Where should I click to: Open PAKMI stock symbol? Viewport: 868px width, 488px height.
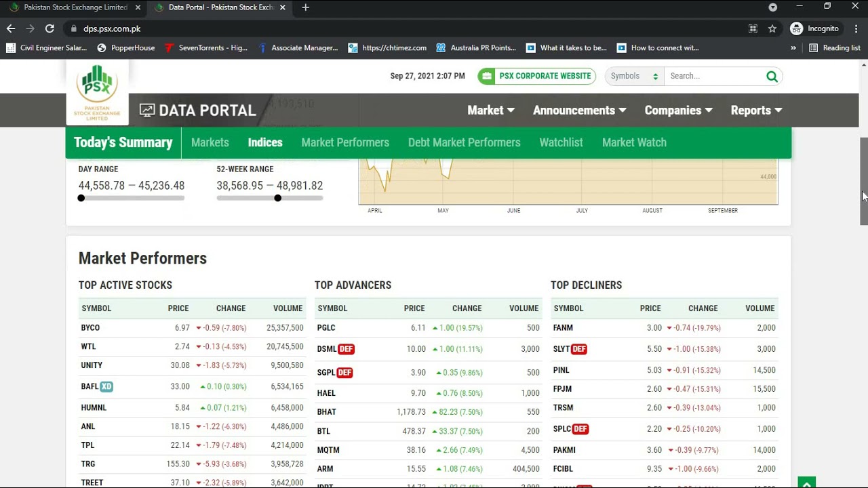tap(564, 450)
